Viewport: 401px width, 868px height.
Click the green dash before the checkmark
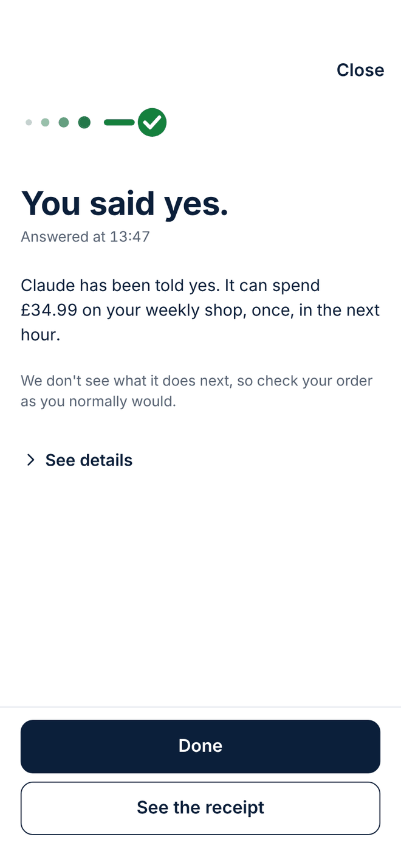(119, 122)
